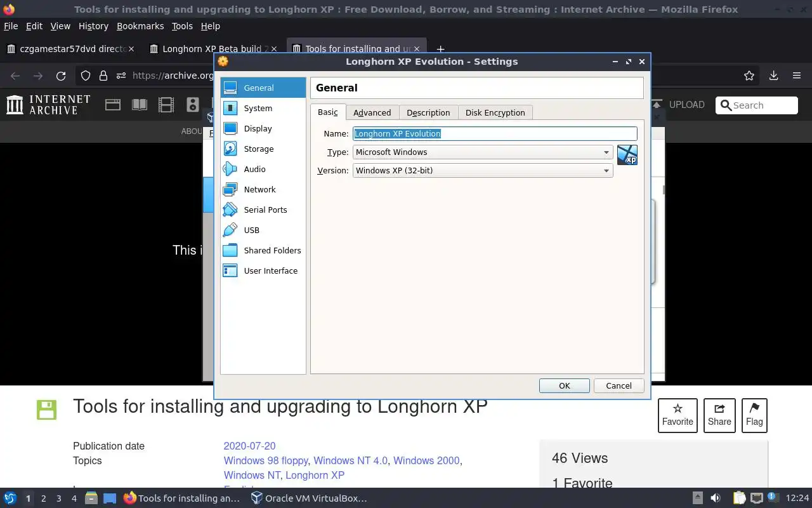Click the Internet Archive audio speaker icon

coord(193,105)
